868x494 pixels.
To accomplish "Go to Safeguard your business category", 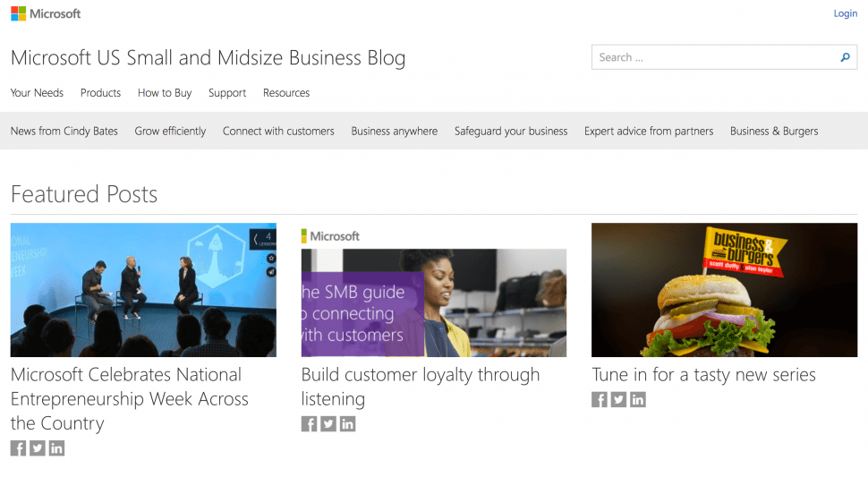I will 511,131.
